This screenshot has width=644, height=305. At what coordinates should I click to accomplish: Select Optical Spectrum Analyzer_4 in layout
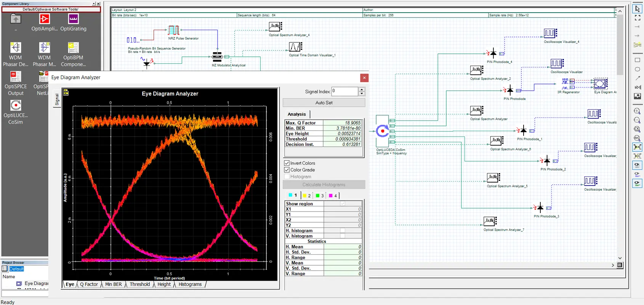(x=275, y=26)
